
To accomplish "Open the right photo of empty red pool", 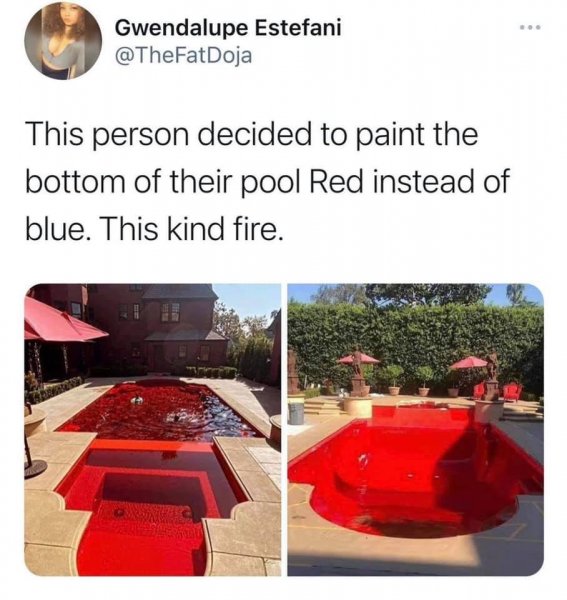I will (x=415, y=430).
